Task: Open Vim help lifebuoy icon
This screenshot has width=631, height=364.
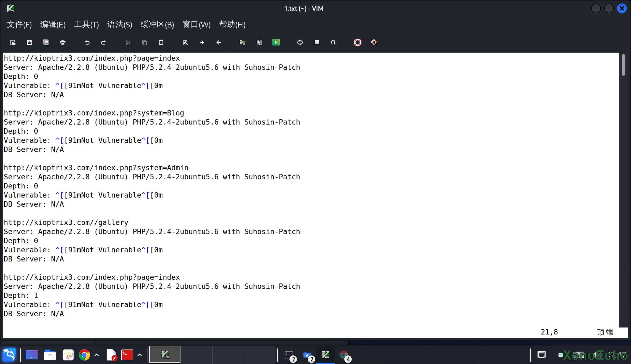Action: click(x=357, y=42)
